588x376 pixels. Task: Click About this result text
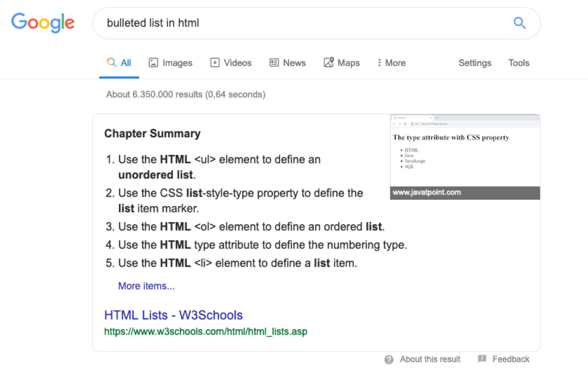coord(430,359)
